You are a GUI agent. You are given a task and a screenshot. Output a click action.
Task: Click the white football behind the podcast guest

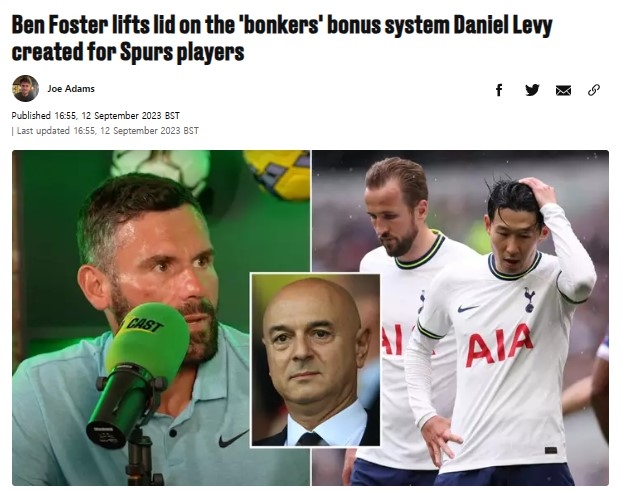point(161,169)
